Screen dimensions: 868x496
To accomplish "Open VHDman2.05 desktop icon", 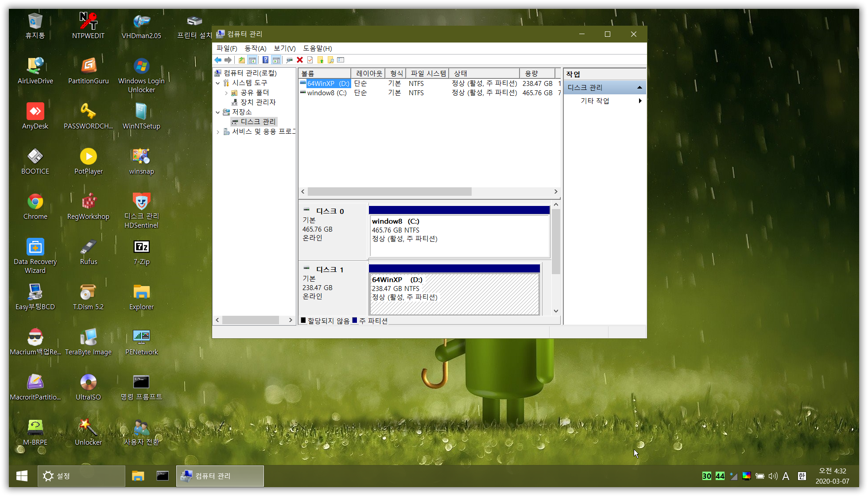I will pyautogui.click(x=141, y=26).
